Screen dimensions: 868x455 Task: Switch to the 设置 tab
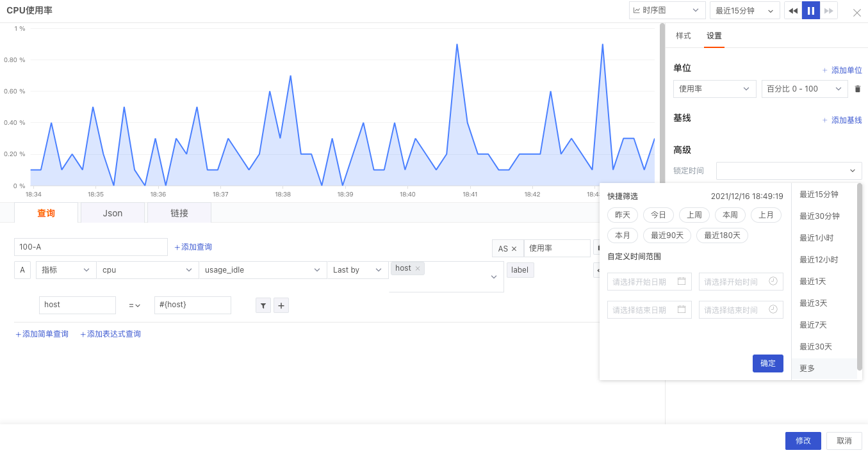pyautogui.click(x=714, y=36)
